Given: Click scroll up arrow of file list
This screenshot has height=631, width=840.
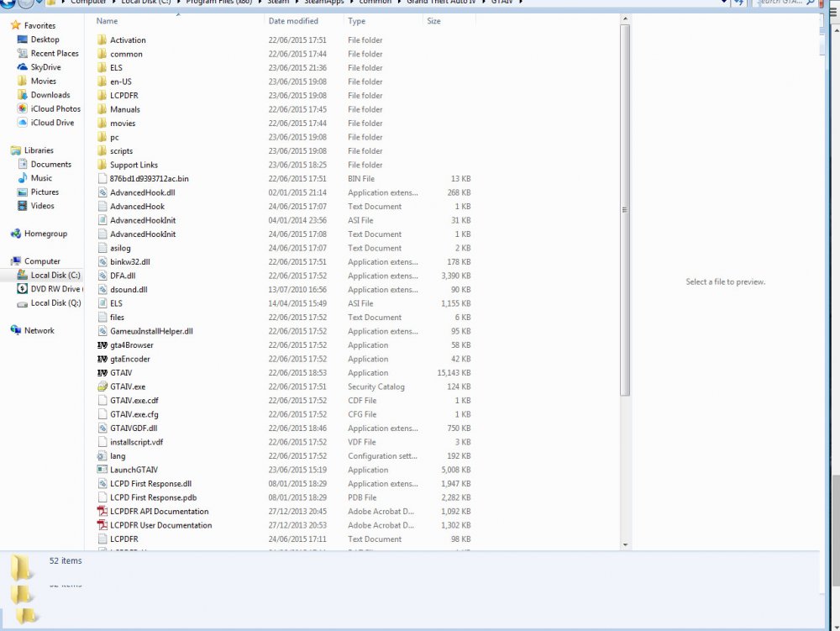Looking at the screenshot, I should pos(625,19).
